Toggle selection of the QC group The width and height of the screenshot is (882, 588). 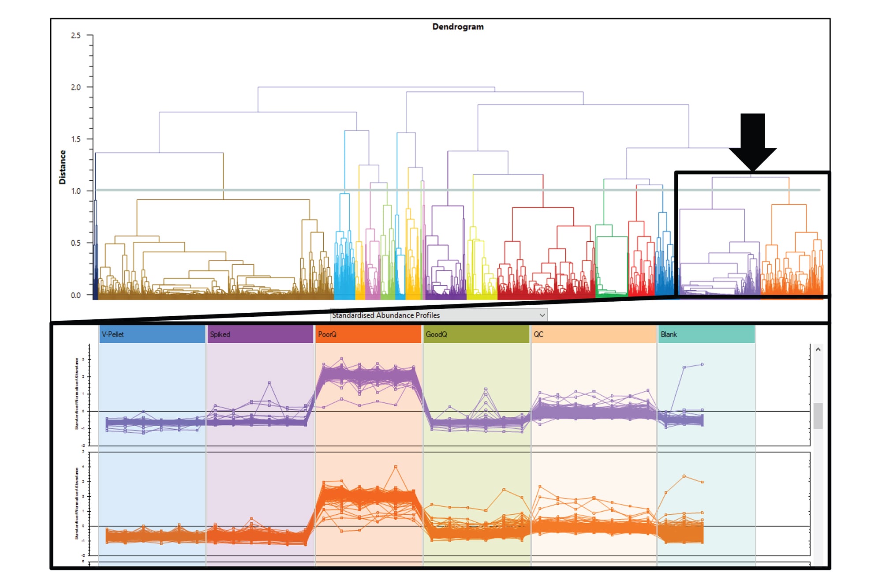(x=593, y=334)
